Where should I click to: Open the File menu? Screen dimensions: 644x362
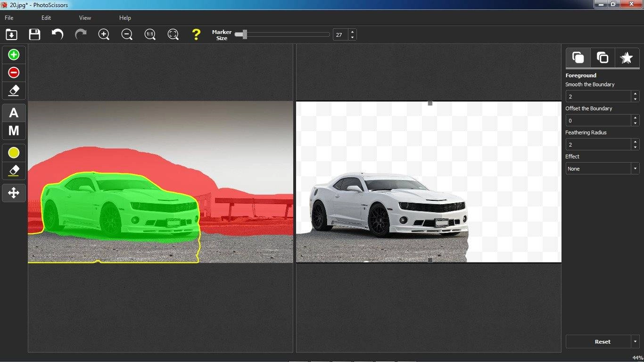pyautogui.click(x=9, y=18)
